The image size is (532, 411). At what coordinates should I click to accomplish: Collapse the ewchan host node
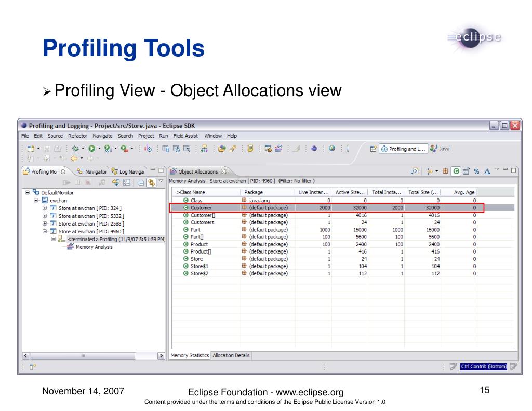click(36, 200)
